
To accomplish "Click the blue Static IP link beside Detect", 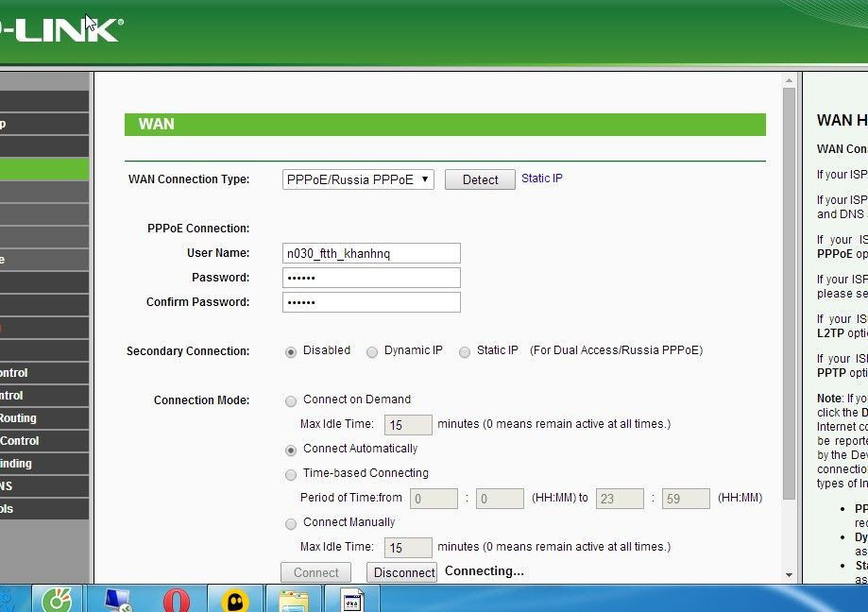I will tap(542, 178).
